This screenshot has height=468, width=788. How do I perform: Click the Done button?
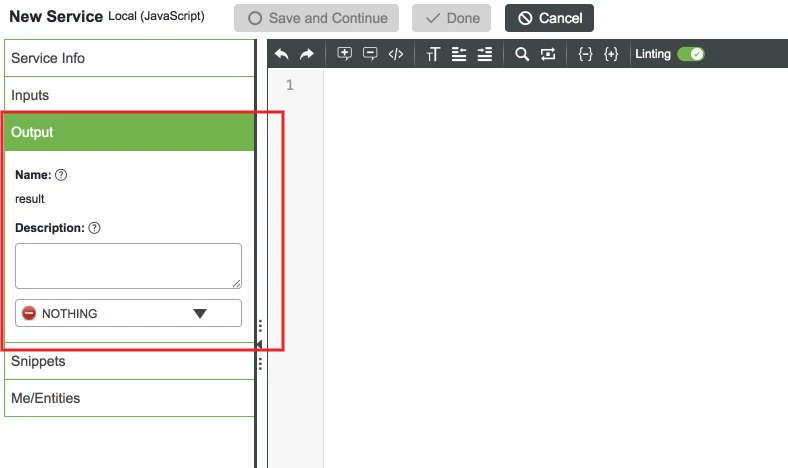click(x=451, y=18)
